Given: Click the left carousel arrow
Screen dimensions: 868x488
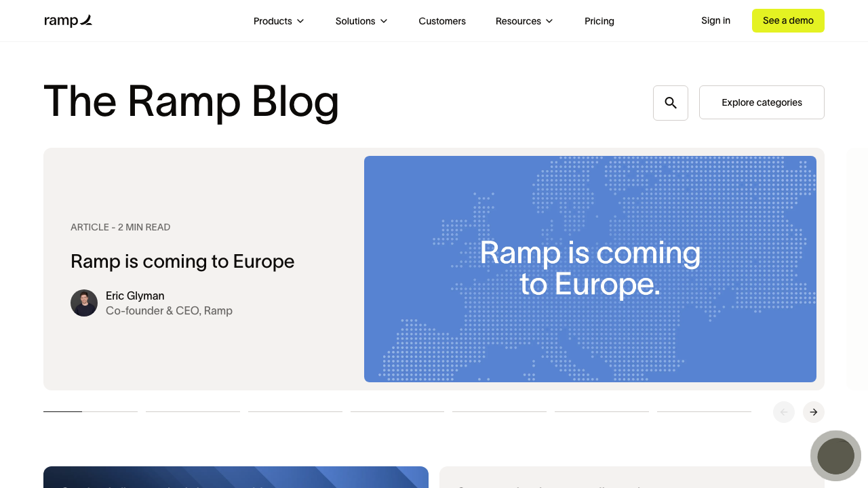Looking at the screenshot, I should point(783,412).
